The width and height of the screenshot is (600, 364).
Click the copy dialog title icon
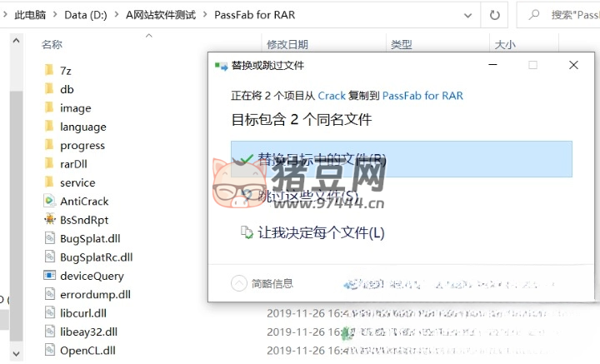pyautogui.click(x=221, y=66)
